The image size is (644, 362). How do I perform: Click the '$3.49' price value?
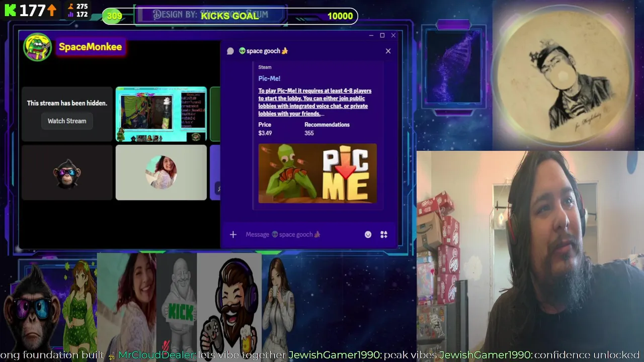[x=265, y=133]
